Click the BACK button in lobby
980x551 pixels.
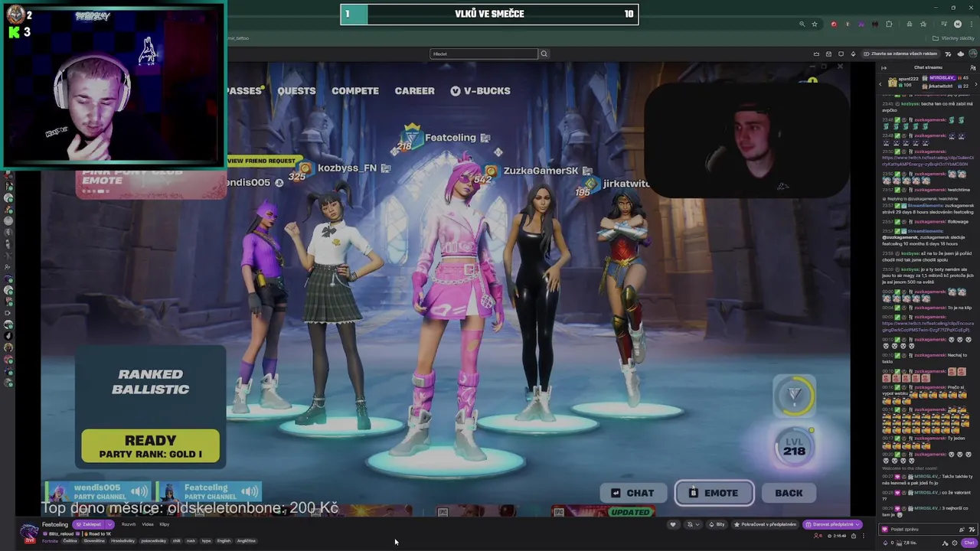click(789, 493)
